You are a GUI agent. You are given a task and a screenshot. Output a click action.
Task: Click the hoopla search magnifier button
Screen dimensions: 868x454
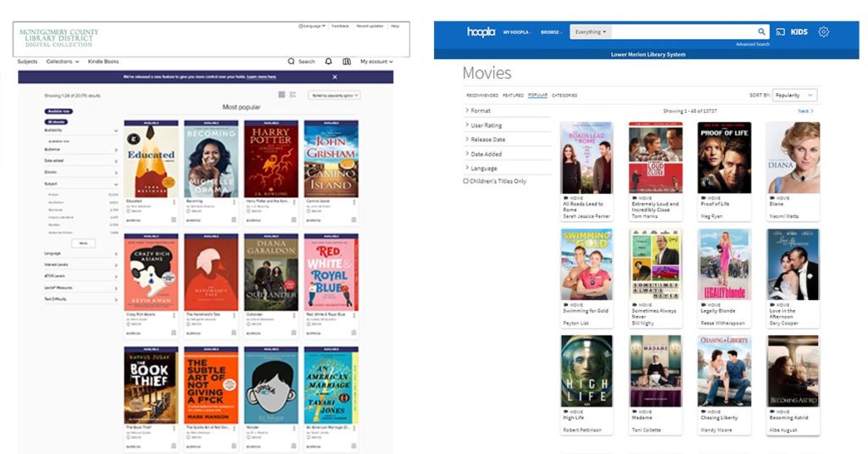pos(762,32)
